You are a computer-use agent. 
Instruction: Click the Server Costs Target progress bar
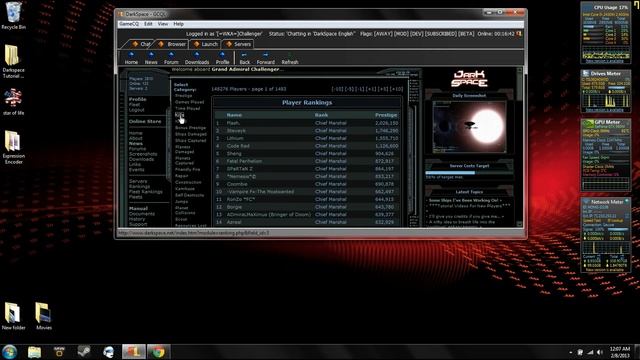tap(469, 173)
